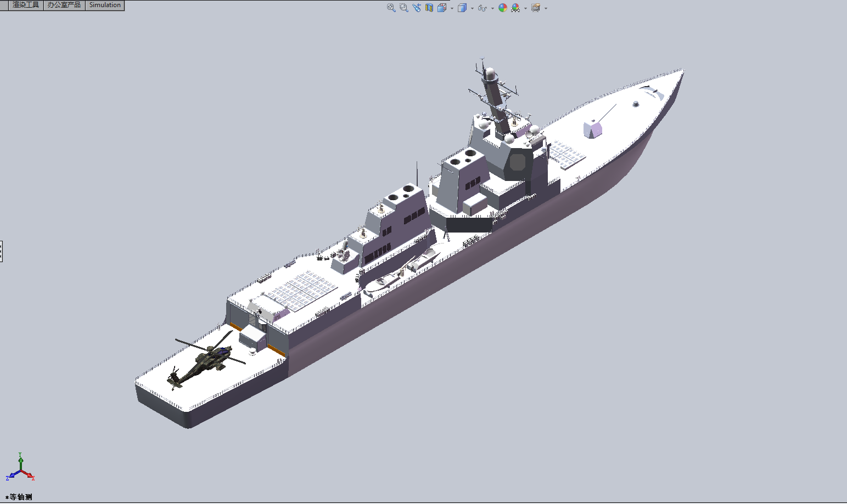Click Apply Scene icon
This screenshot has height=504, width=847.
[515, 8]
